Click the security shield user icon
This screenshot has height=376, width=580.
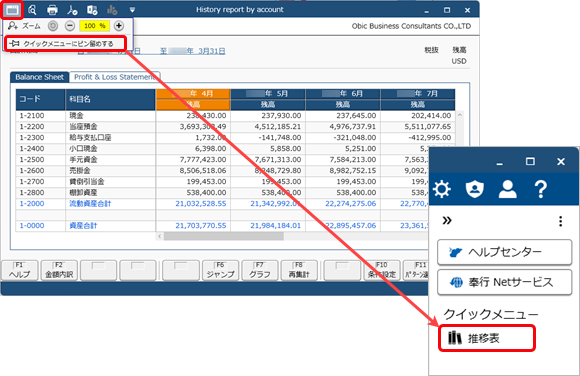[475, 189]
